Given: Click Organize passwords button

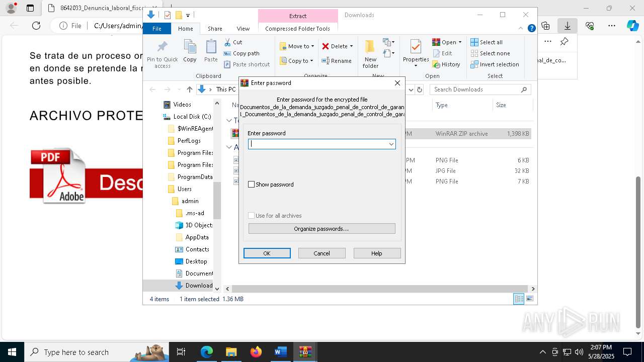Looking at the screenshot, I should pos(321,229).
